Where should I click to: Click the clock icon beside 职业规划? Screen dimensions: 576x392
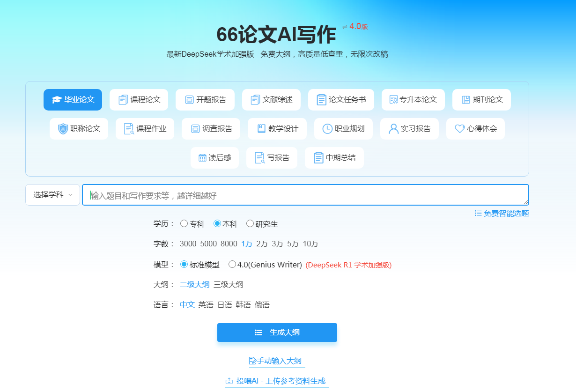click(327, 129)
